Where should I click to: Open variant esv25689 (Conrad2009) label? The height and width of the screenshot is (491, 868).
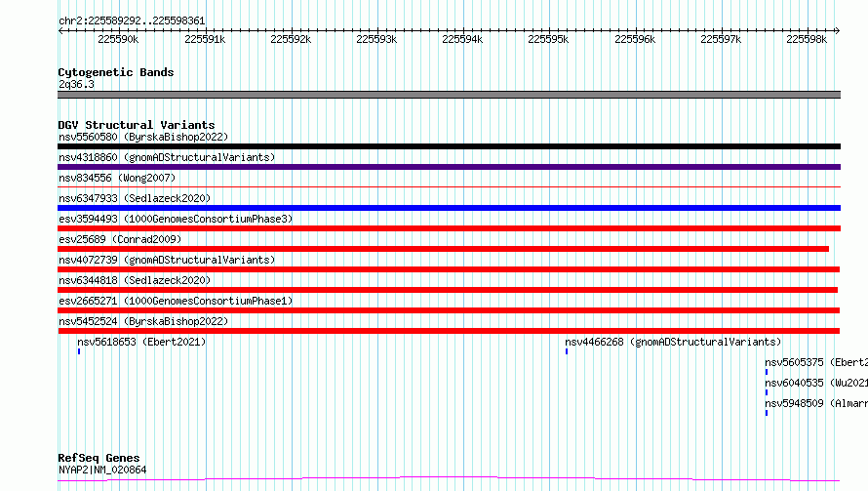click(x=120, y=239)
